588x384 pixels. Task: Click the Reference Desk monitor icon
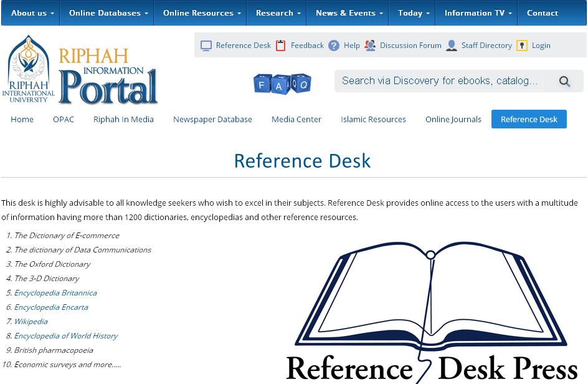(206, 46)
